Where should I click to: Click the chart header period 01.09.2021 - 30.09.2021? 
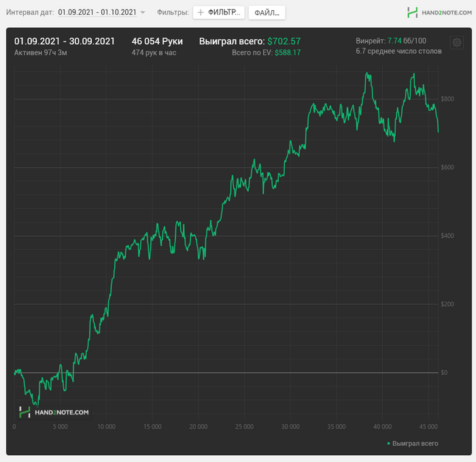tap(65, 41)
